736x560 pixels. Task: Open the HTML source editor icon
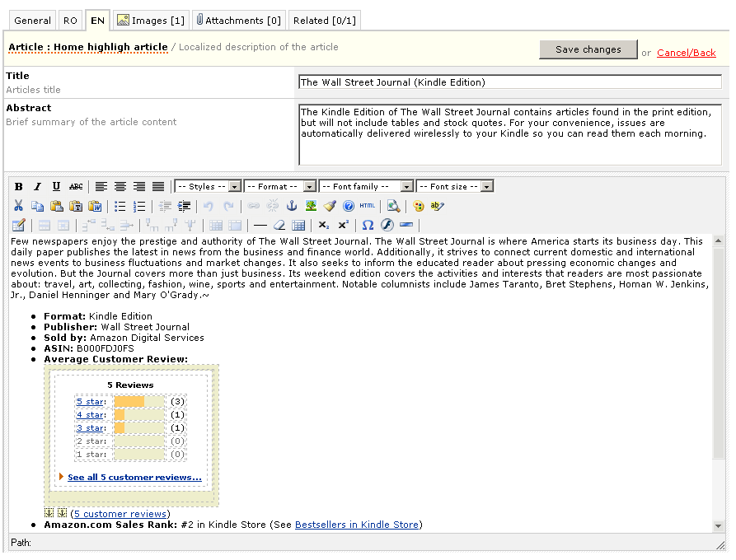pyautogui.click(x=368, y=205)
